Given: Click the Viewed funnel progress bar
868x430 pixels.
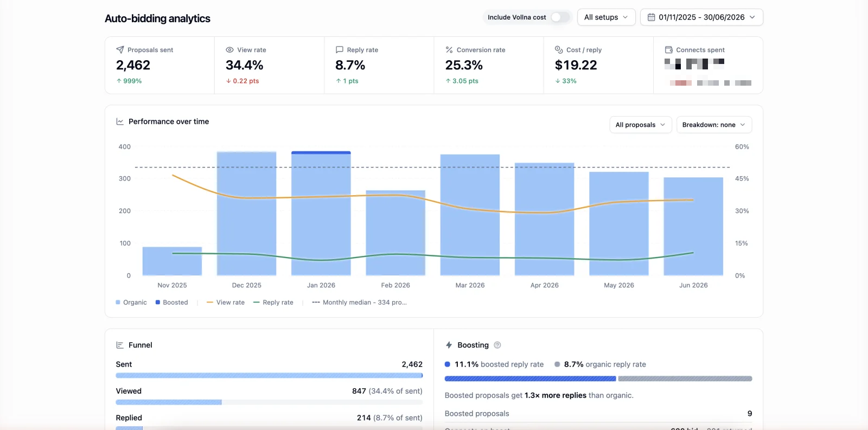Looking at the screenshot, I should 269,402.
